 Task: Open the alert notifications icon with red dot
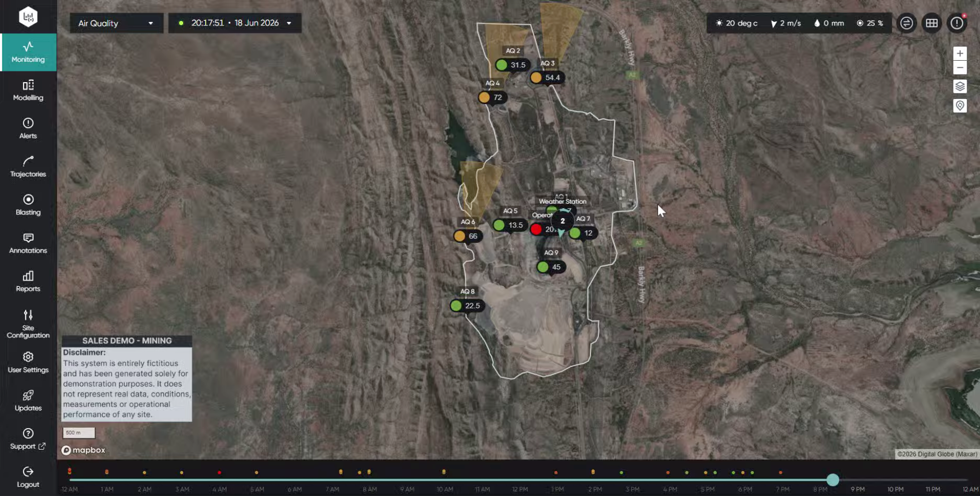[957, 23]
